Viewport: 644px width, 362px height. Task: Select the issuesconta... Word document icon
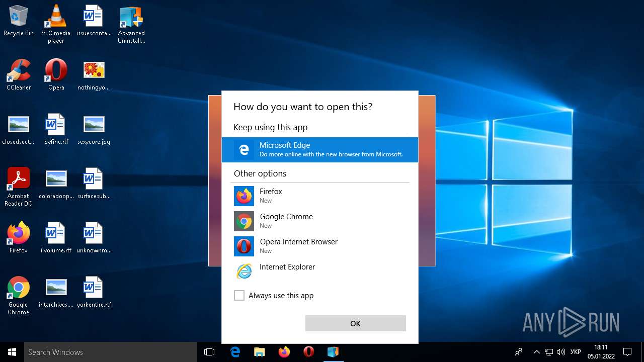[x=94, y=21]
